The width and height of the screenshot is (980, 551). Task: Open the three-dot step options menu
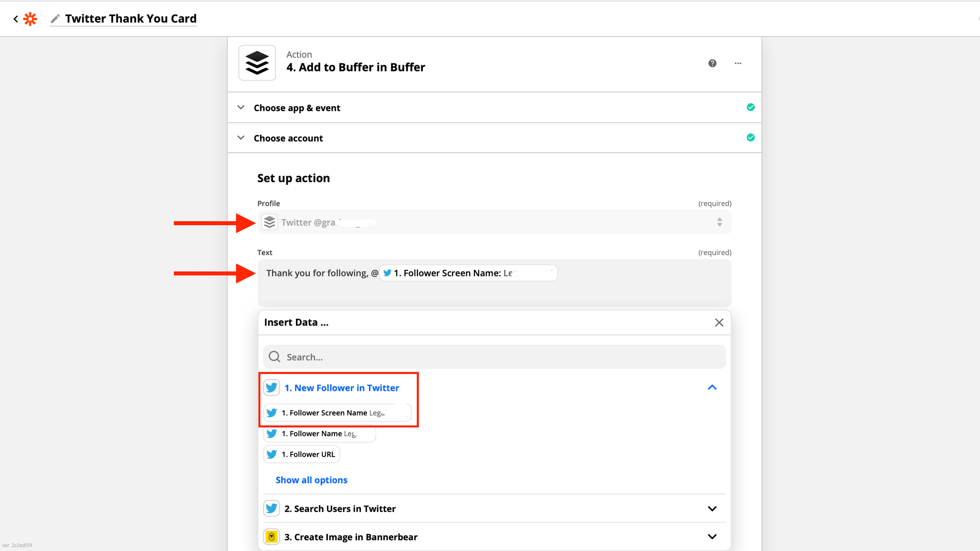click(738, 63)
